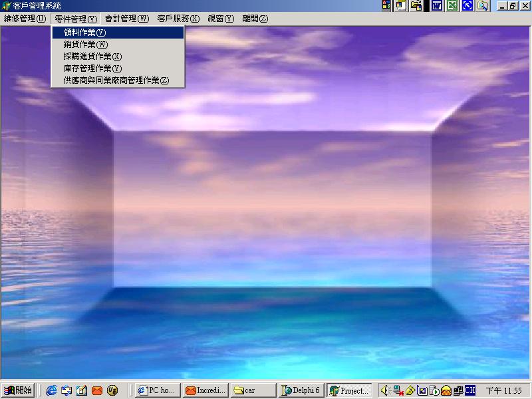Open the 維修管理 menu
Image resolution: width=532 pixels, height=399 pixels.
pyautogui.click(x=25, y=19)
